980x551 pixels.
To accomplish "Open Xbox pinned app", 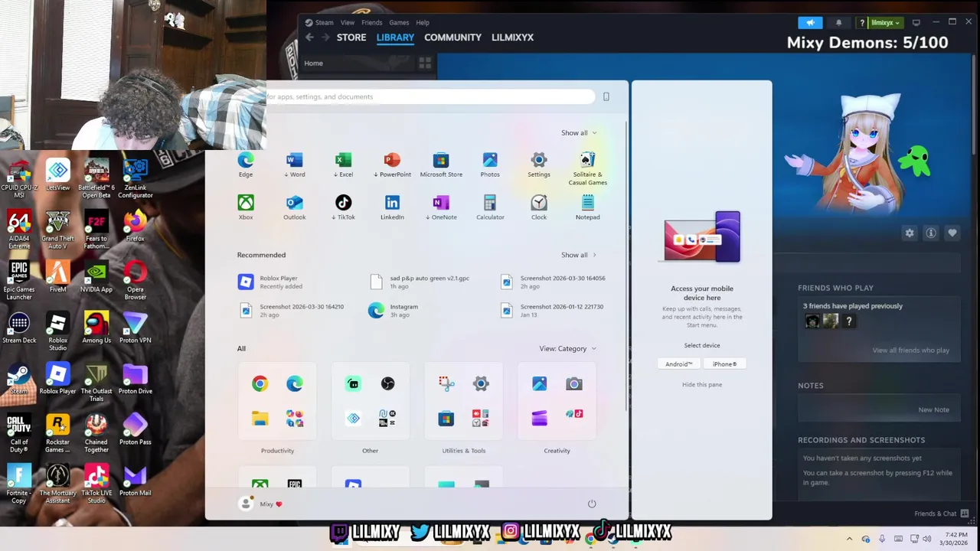I will [245, 207].
